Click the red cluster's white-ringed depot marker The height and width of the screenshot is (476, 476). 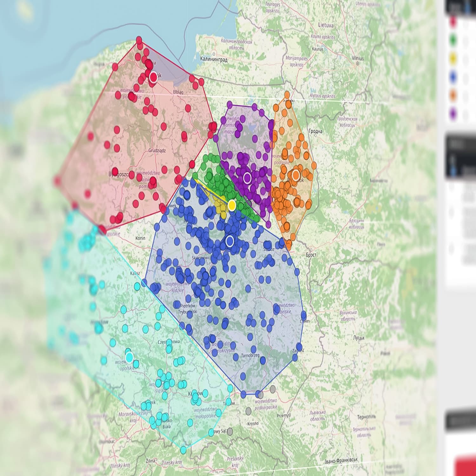pos(153,77)
